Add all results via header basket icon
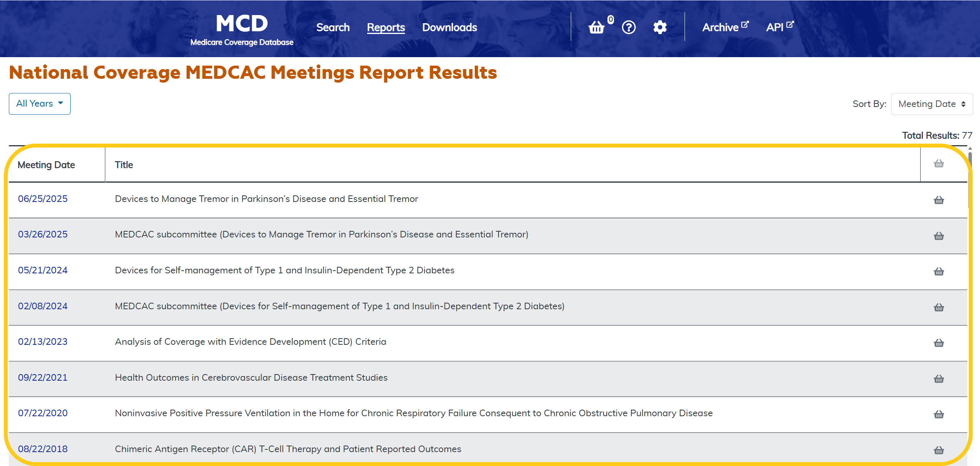Screen dimensions: 980x466 click(938, 164)
